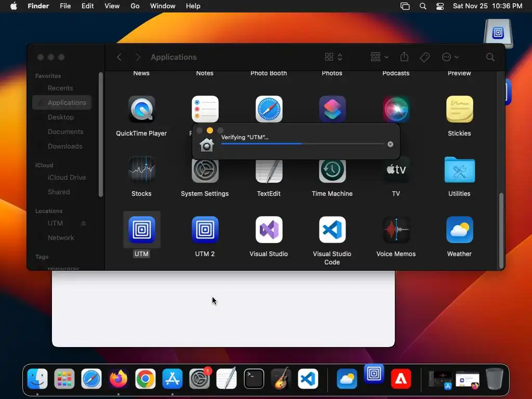Open the icon view switcher dropdown
Image resolution: width=532 pixels, height=399 pixels.
coord(333,57)
